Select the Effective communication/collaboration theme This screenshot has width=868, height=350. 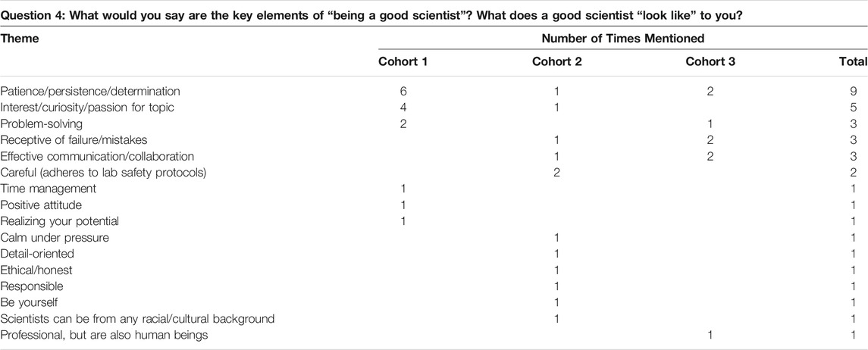[x=98, y=157]
